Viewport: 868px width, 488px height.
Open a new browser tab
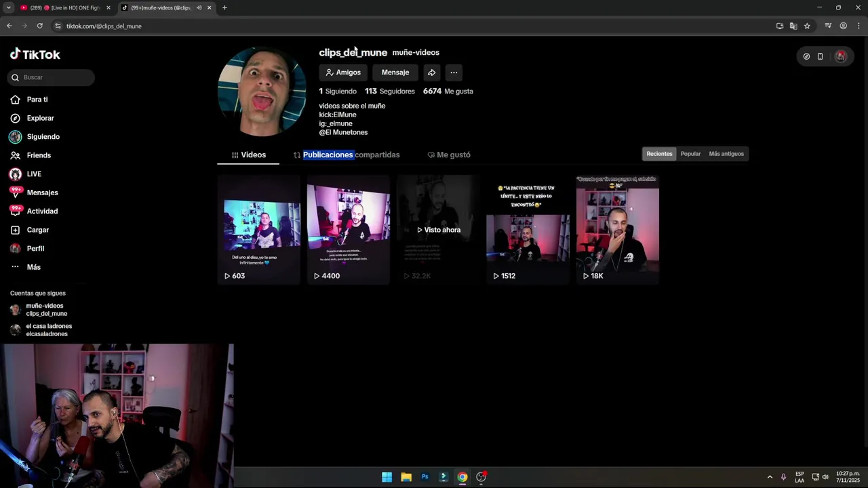point(224,7)
